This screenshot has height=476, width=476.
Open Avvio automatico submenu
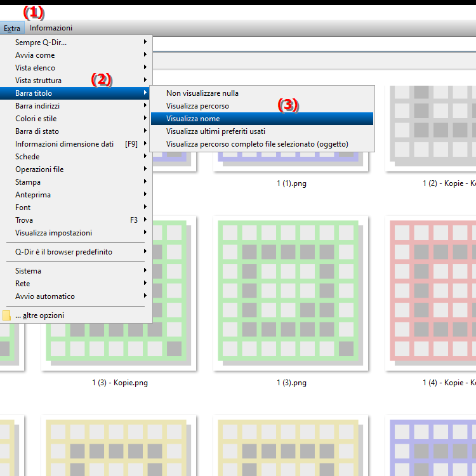point(76,296)
